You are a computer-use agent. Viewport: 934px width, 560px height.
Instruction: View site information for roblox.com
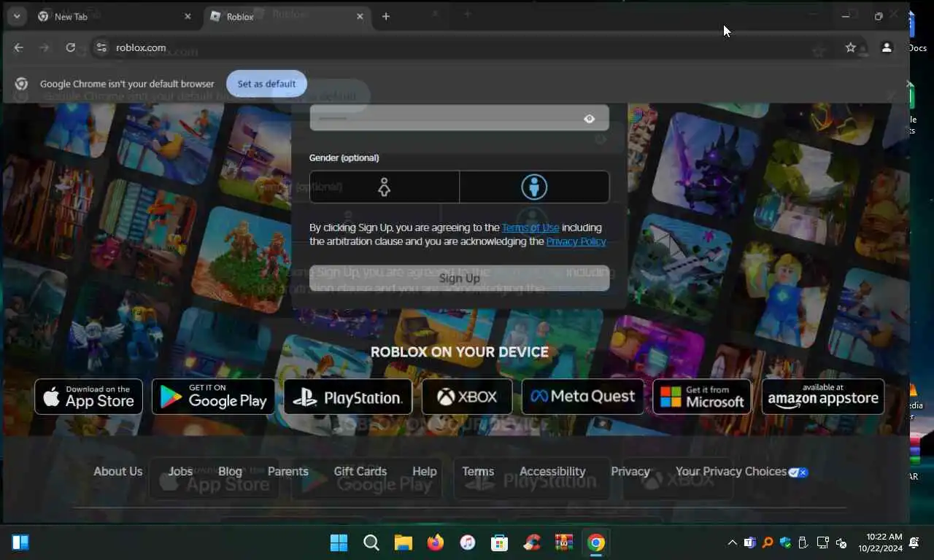[101, 47]
